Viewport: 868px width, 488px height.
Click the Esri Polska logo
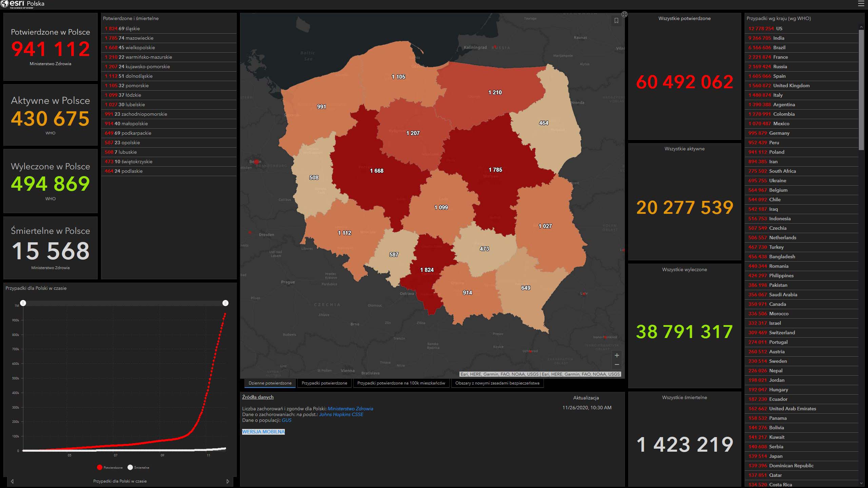coord(22,4)
